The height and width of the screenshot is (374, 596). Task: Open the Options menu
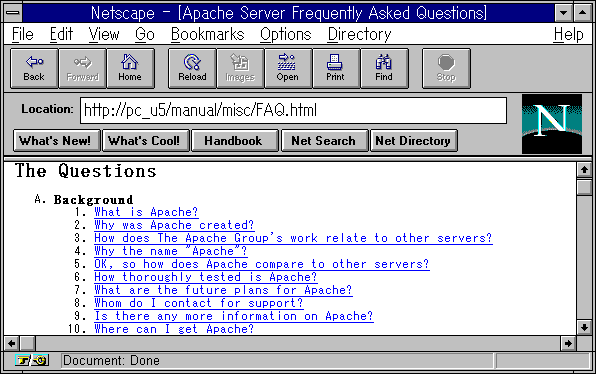point(285,34)
